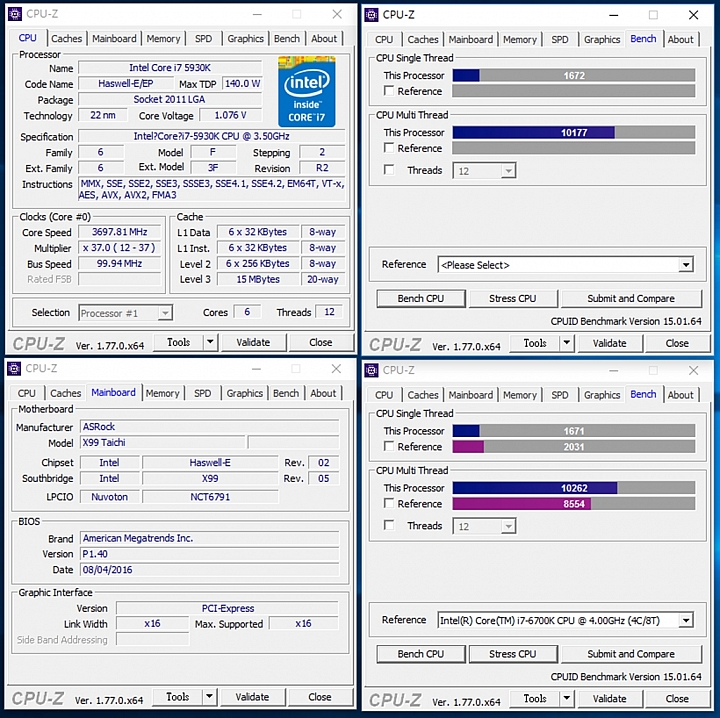Click the LPCIO model NCT6791
Image resolution: width=720 pixels, height=718 pixels.
coord(210,497)
